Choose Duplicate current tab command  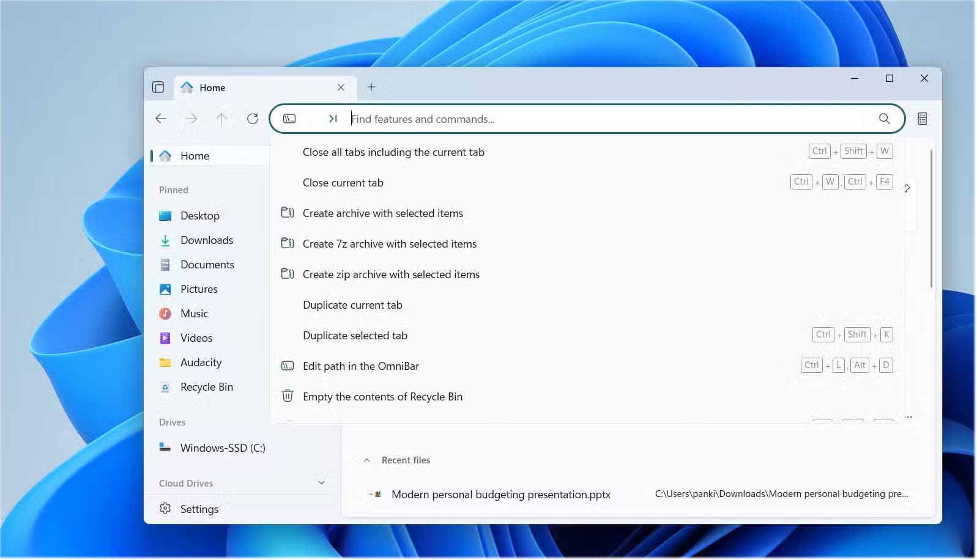tap(587, 305)
